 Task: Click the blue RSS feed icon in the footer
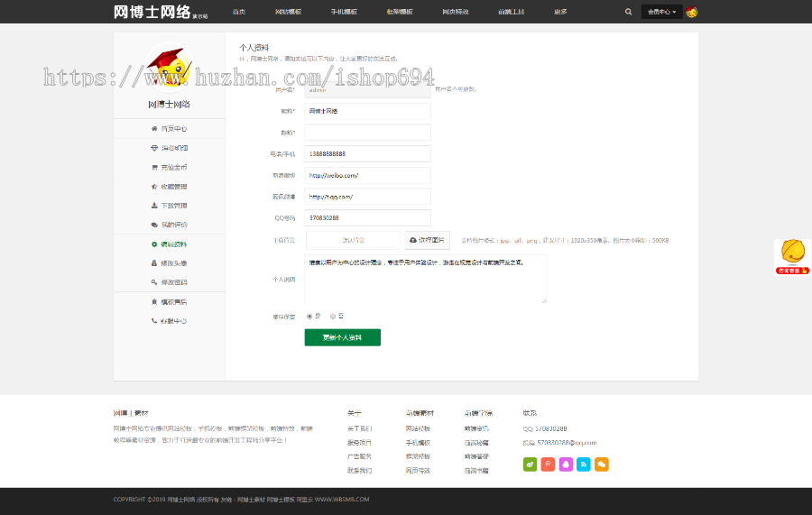[x=584, y=464]
